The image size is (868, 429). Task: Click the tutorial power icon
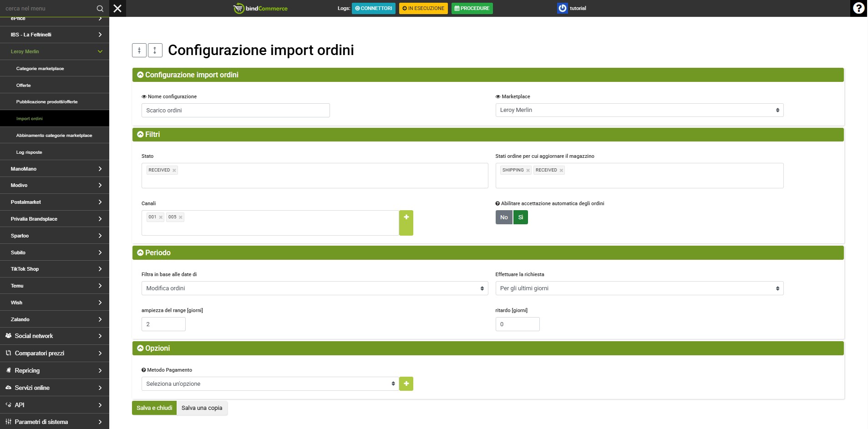coord(562,8)
